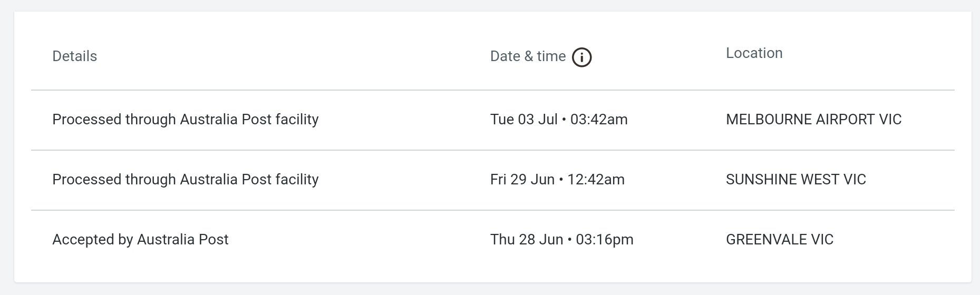Viewport: 980px width, 295px height.
Task: Click the Thu 28 Jun 03:16pm timestamp
Action: (561, 240)
